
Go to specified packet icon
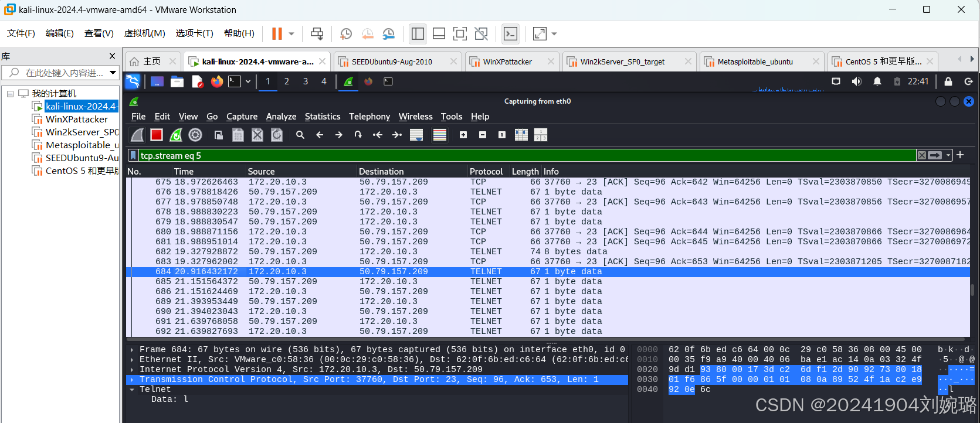(x=358, y=135)
